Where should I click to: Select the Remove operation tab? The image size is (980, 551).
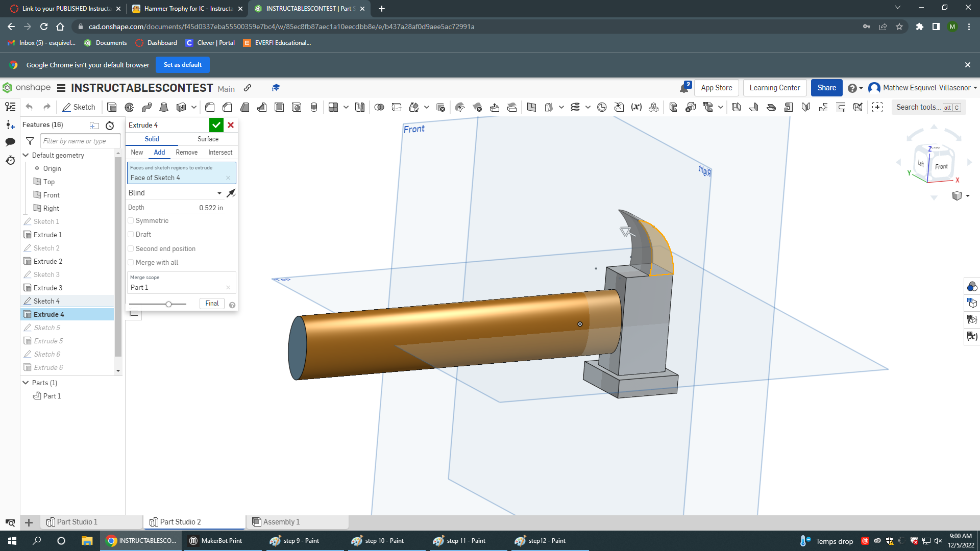click(186, 152)
